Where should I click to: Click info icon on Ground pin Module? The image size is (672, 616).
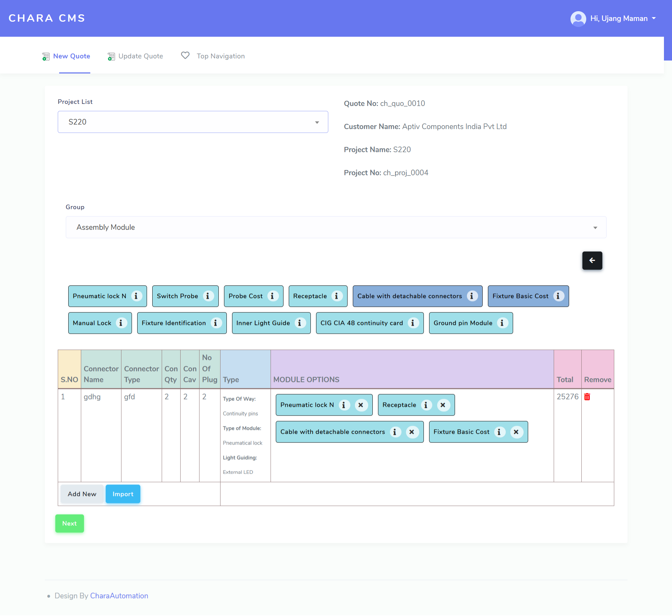point(502,323)
